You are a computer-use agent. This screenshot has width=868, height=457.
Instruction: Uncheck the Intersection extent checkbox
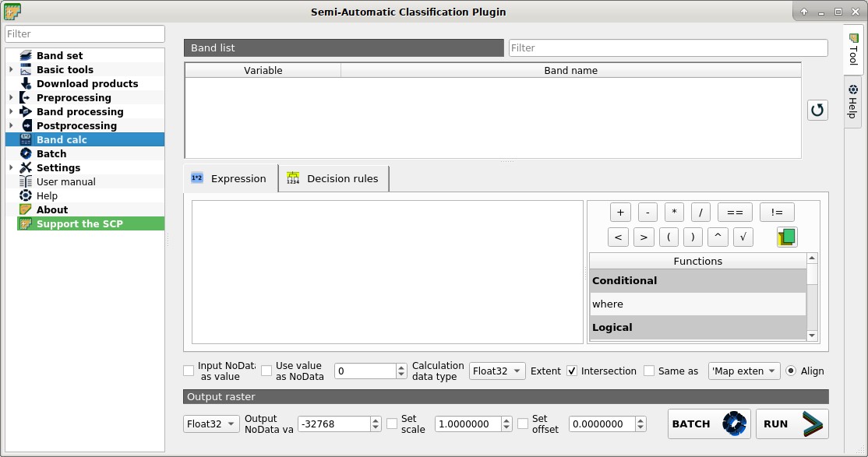click(x=572, y=371)
